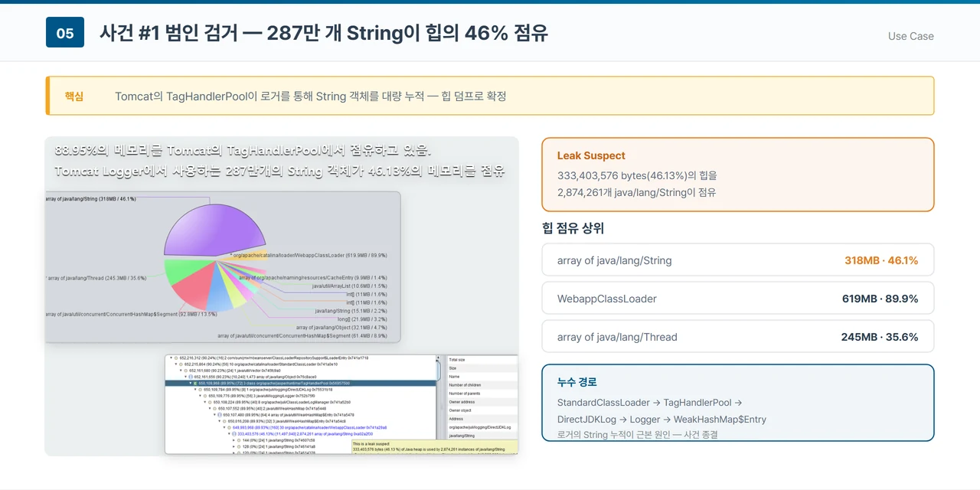980x490 pixels.
Task: Click the 'This is a leak suspect' tooltip
Action: click(x=435, y=448)
